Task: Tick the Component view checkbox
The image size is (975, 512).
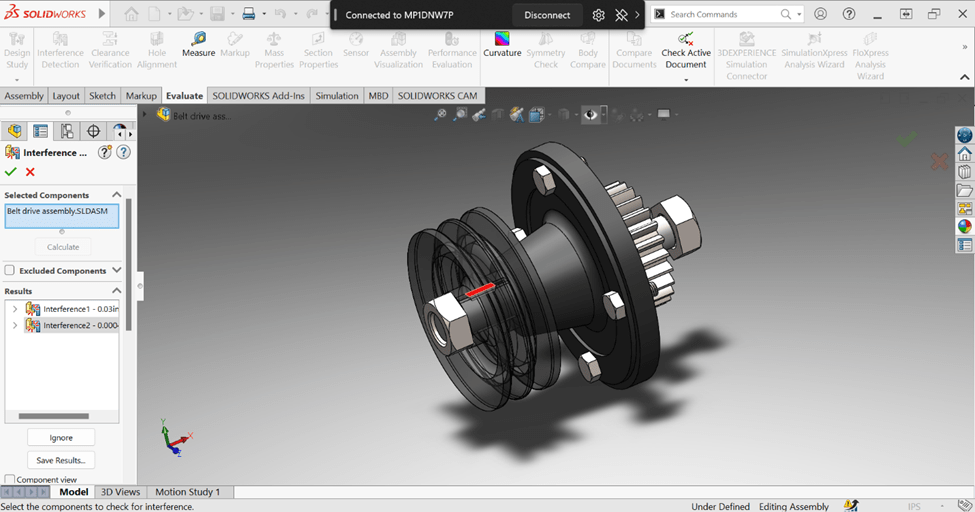Action: tap(10, 480)
